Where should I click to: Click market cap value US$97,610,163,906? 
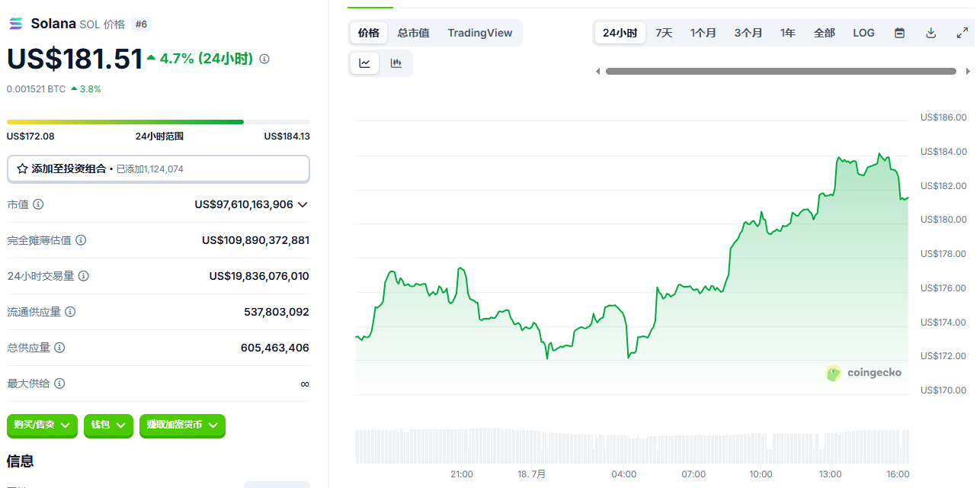click(x=244, y=204)
